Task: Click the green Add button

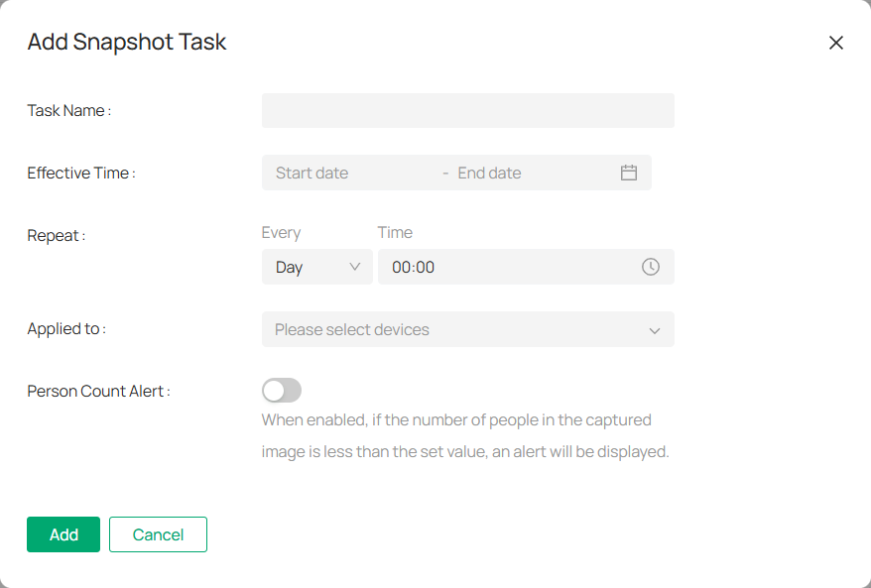Action: pos(62,533)
